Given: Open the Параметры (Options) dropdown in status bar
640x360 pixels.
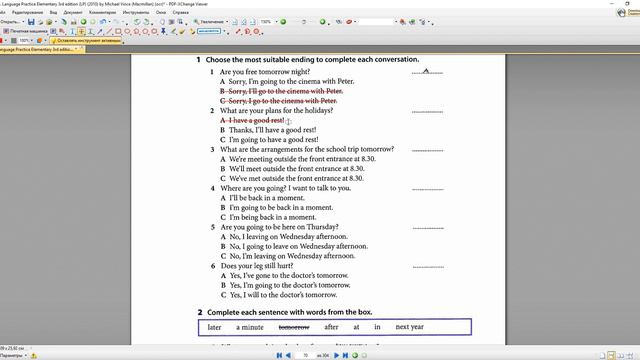Looking at the screenshot, I should click(13, 356).
